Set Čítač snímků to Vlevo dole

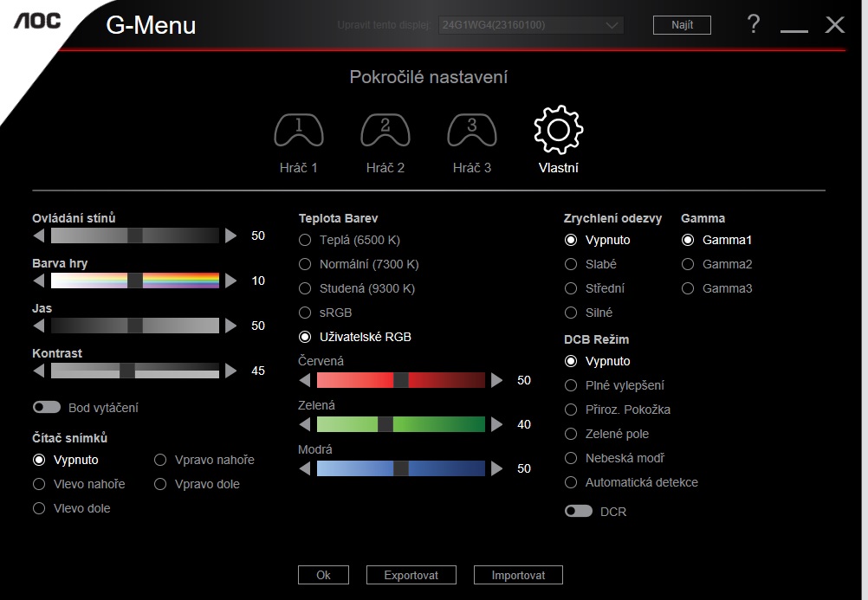(x=71, y=509)
